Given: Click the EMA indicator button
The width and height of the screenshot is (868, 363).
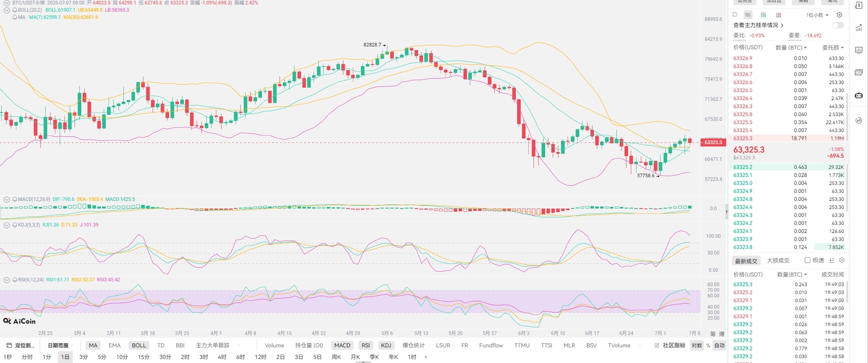Looking at the screenshot, I should [x=114, y=345].
